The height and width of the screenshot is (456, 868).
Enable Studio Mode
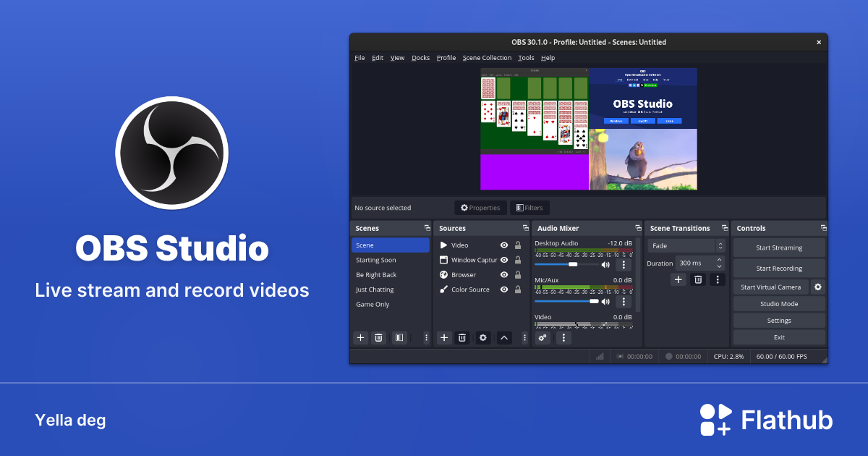coord(779,303)
